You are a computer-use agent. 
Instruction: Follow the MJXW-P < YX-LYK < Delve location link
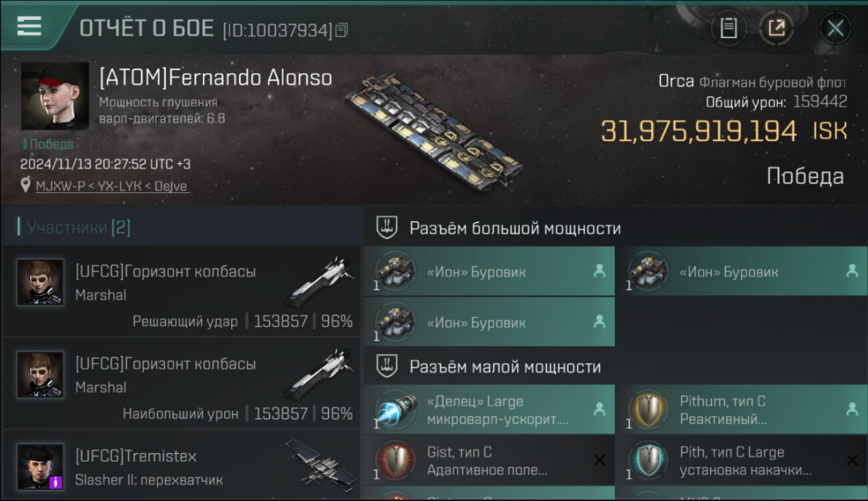pyautogui.click(x=113, y=186)
